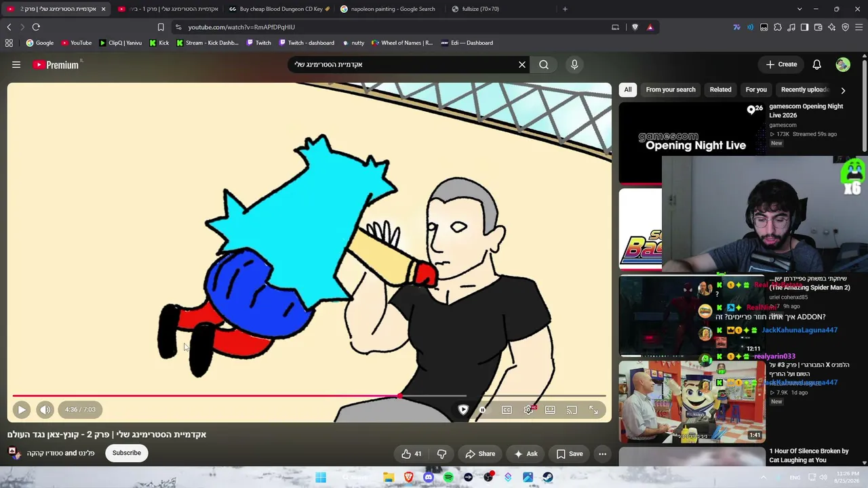Open Steam from the taskbar
Image resolution: width=868 pixels, height=488 pixels.
click(548, 477)
